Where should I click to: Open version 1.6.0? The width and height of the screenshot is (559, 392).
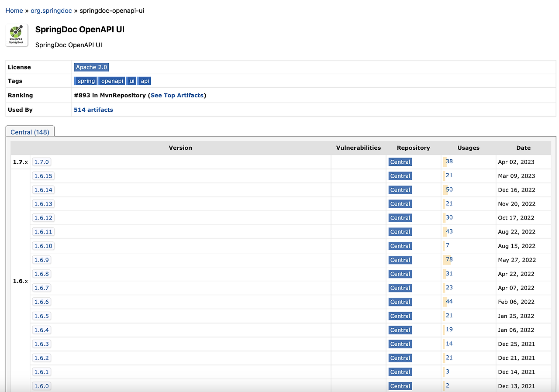[x=42, y=386]
